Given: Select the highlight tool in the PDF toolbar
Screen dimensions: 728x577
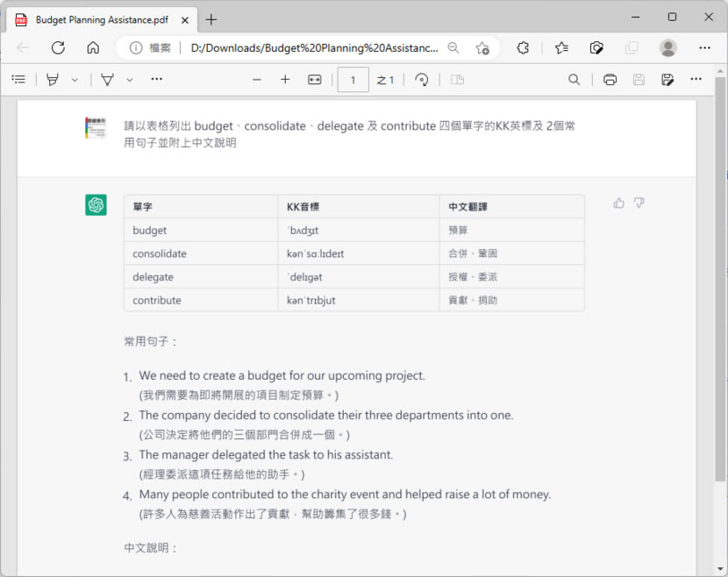Looking at the screenshot, I should 53,80.
